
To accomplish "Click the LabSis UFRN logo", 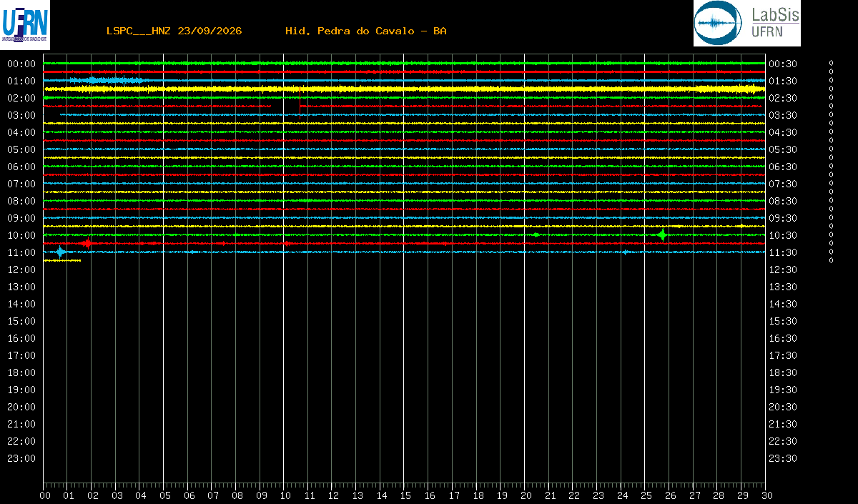I will point(746,23).
